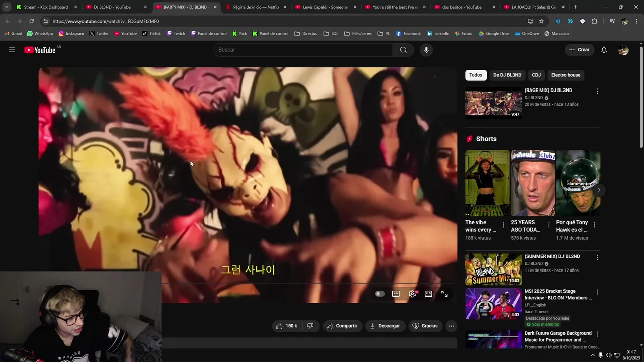Open more actions under the video
Image resolution: width=644 pixels, height=362 pixels.
click(x=451, y=326)
